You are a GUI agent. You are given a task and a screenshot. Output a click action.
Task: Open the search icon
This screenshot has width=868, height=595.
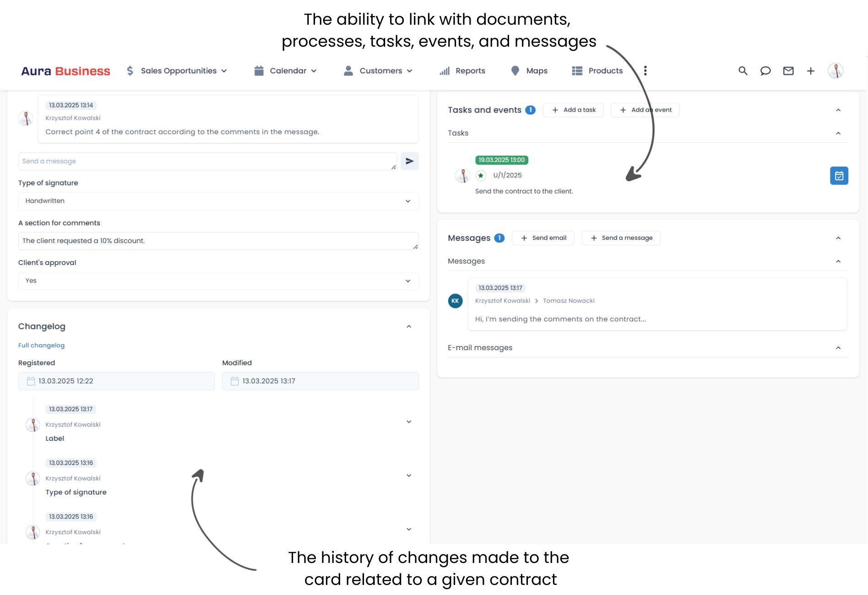click(x=743, y=71)
